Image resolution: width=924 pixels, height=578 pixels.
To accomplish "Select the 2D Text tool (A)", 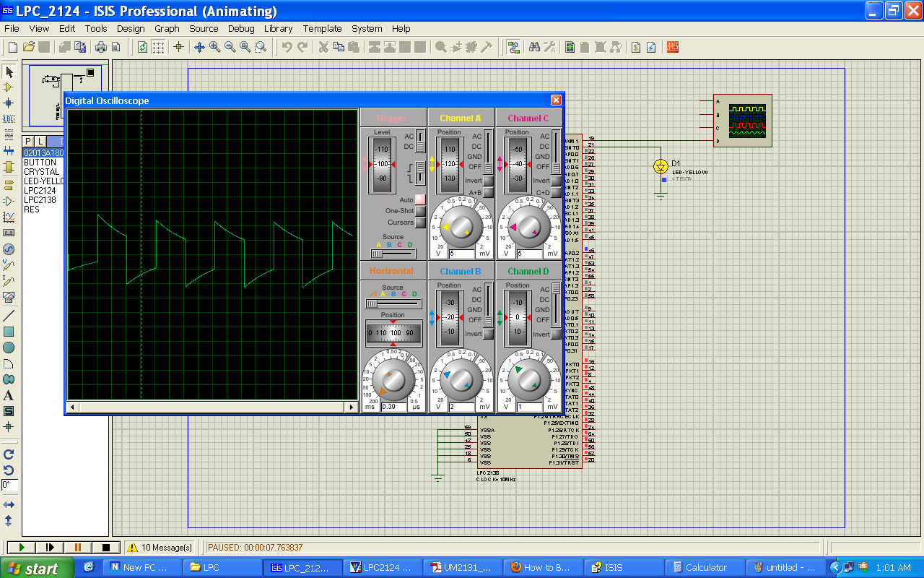I will pyautogui.click(x=9, y=395).
